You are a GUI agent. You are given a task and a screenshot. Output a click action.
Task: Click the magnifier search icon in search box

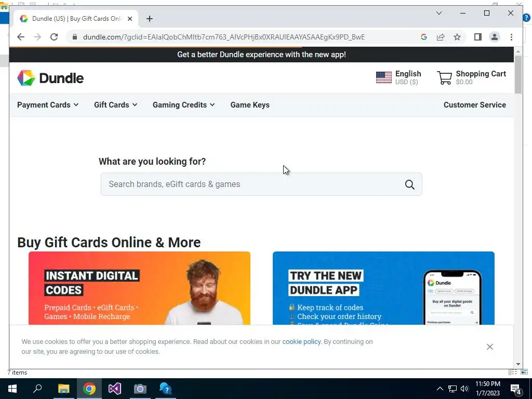coord(409,184)
